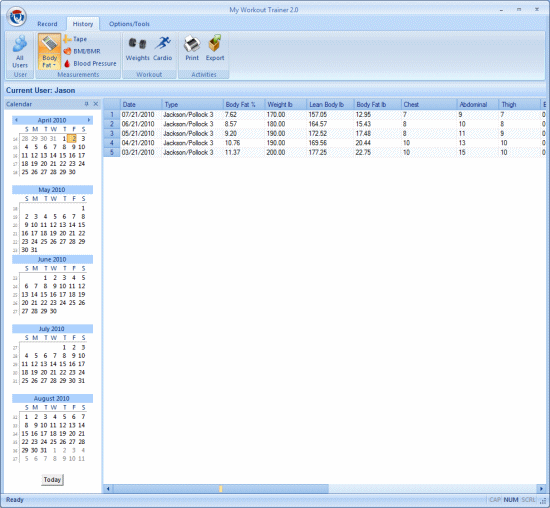Click the NUM status bar indicator
Screen dimensions: 550x508
(x=511, y=500)
